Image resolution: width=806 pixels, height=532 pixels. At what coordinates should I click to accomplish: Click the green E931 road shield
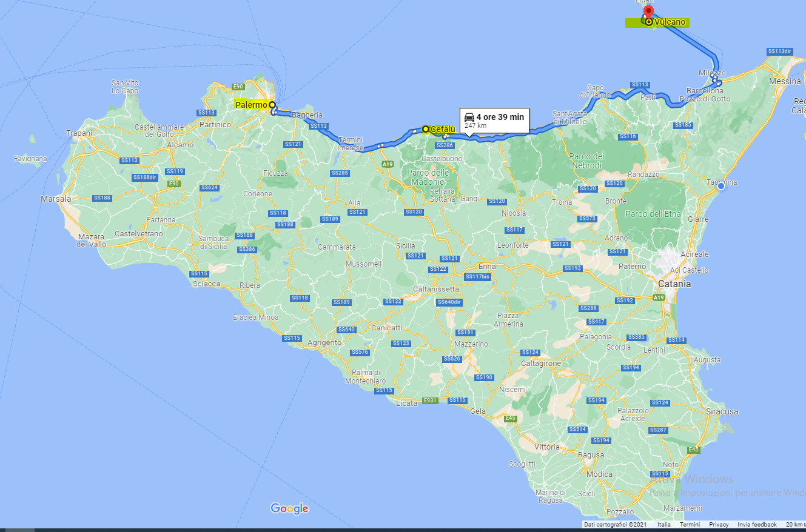429,400
